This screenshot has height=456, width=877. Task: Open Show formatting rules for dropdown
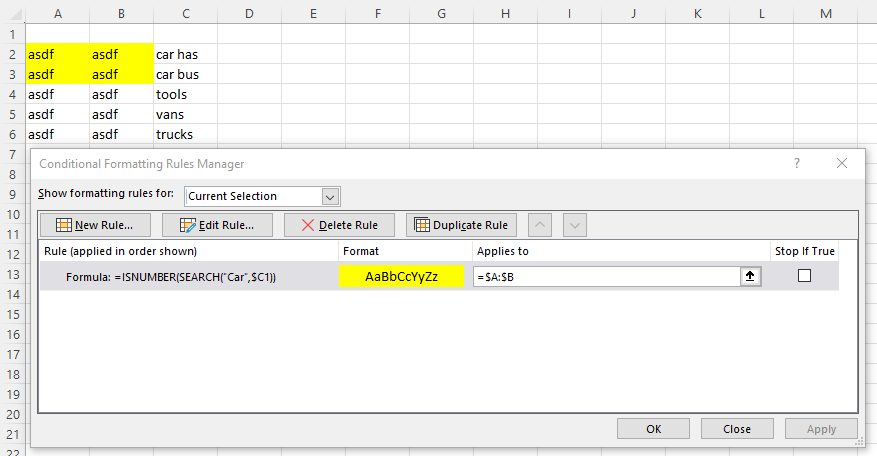coord(330,196)
